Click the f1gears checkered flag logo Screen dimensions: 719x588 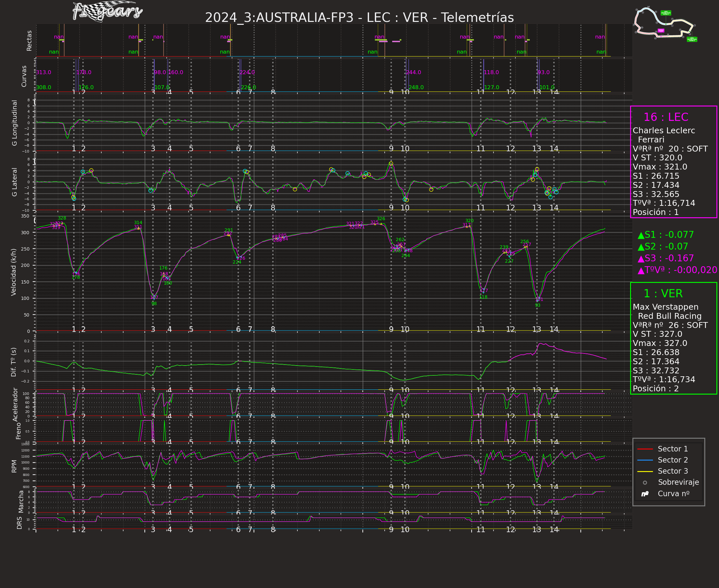tap(107, 12)
